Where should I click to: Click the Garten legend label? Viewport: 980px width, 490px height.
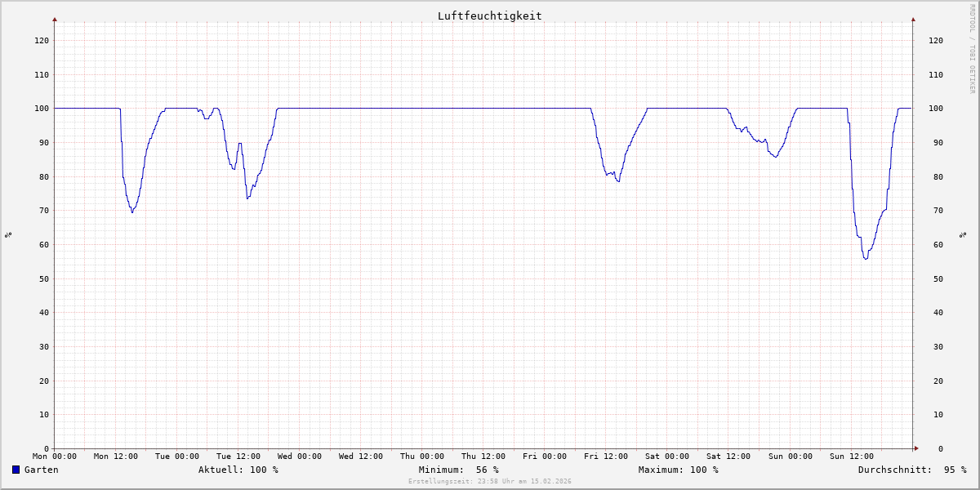click(x=41, y=470)
